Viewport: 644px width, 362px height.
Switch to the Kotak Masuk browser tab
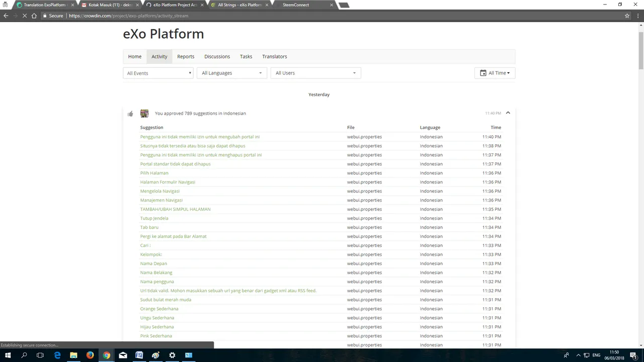pos(110,5)
